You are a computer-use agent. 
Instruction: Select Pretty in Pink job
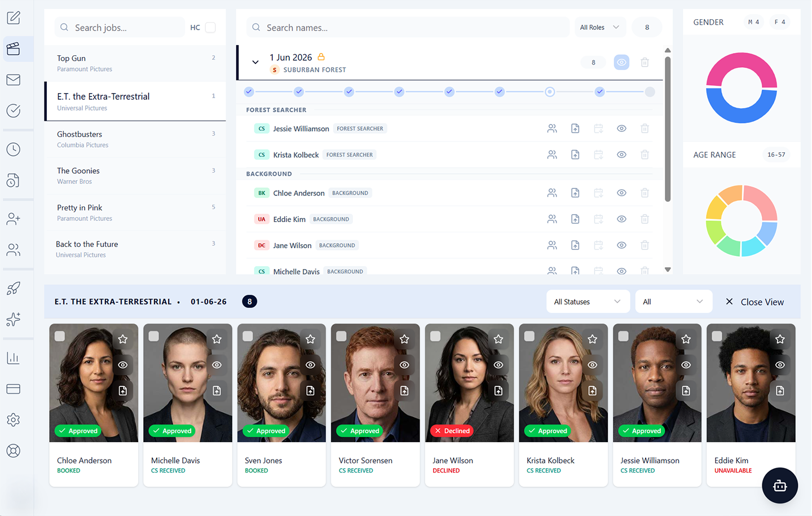click(x=135, y=213)
